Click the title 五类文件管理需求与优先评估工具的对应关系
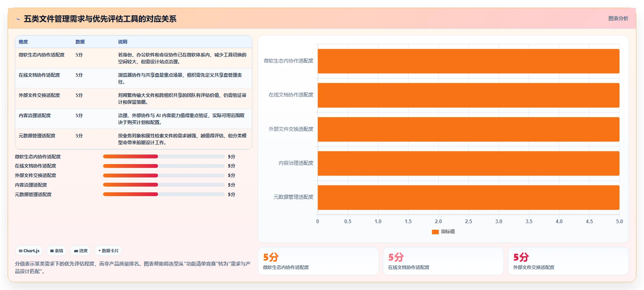644x290 pixels. (x=100, y=19)
